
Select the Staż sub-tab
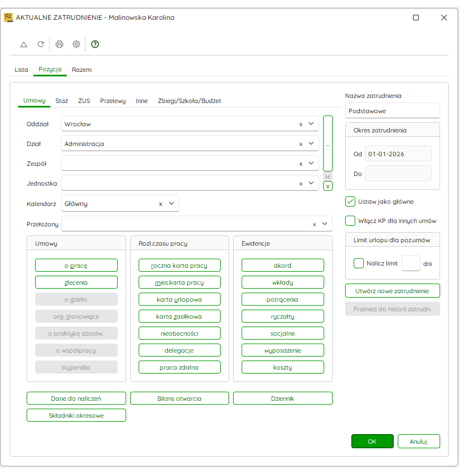[62, 101]
